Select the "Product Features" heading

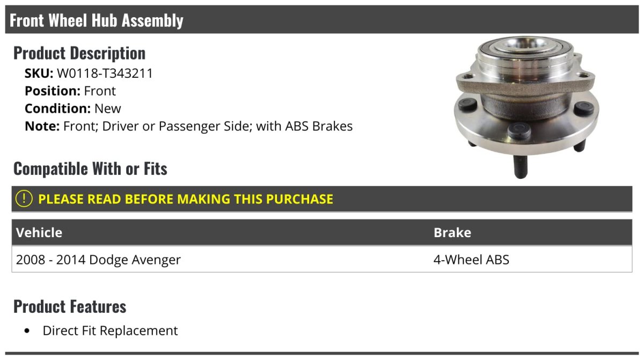[x=70, y=306]
